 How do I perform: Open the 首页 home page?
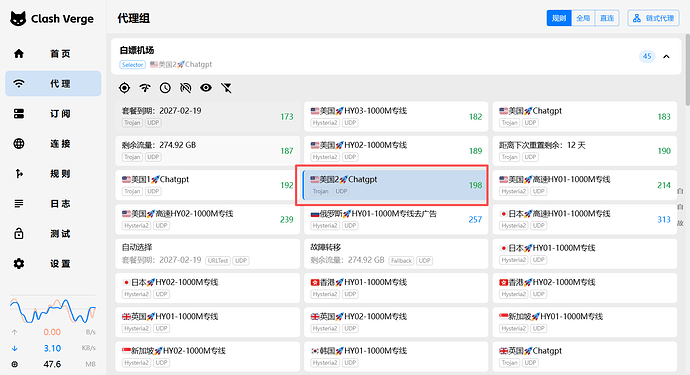(x=53, y=54)
